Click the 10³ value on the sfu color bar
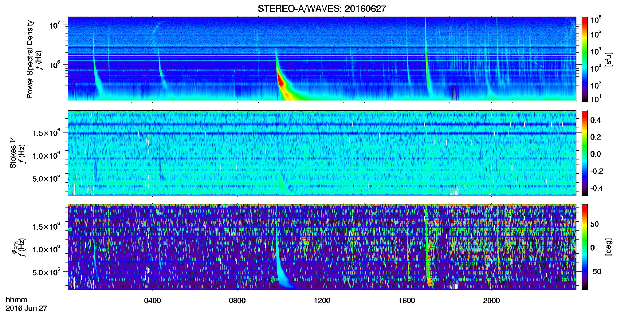The image size is (644, 332). point(596,68)
